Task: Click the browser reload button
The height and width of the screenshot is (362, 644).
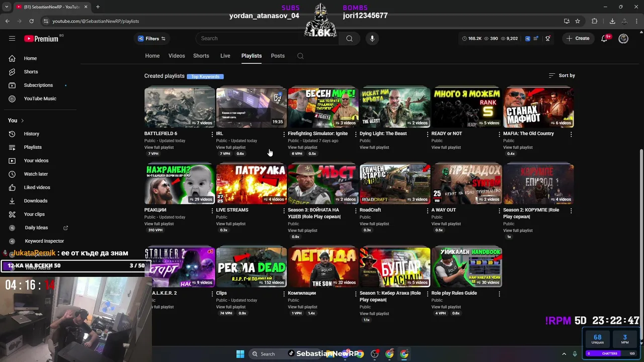Action: tap(31, 21)
